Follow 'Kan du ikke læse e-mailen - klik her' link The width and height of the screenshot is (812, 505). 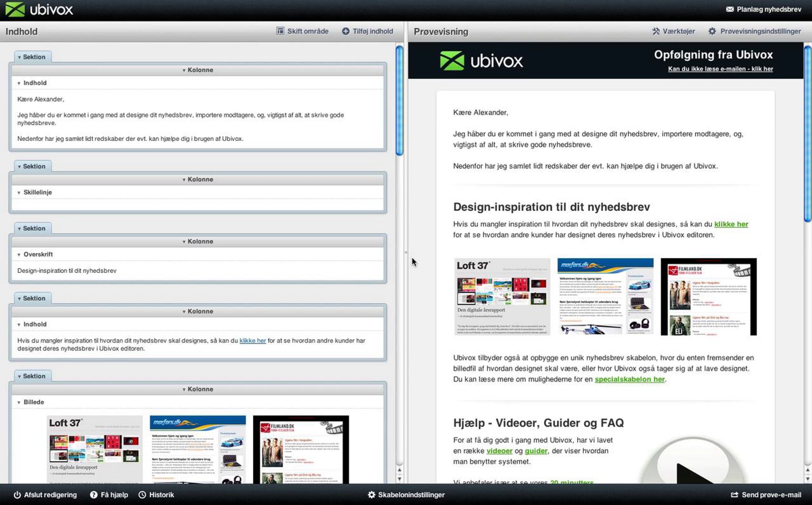(720, 69)
